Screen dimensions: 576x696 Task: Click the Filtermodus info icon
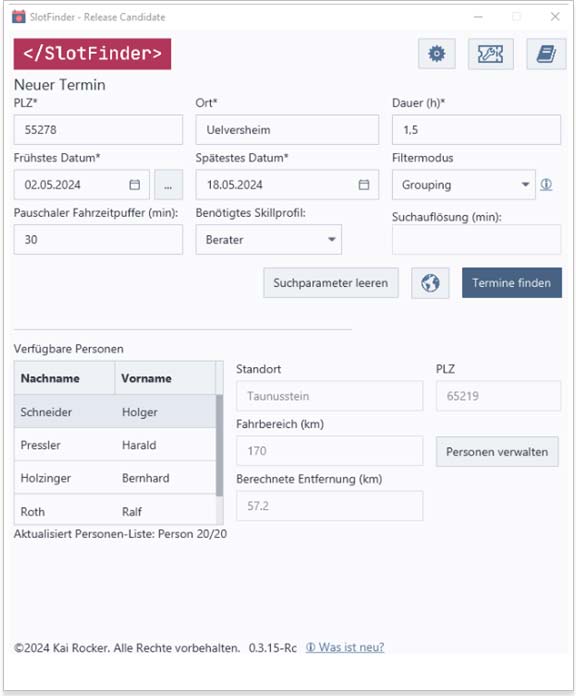coord(546,185)
